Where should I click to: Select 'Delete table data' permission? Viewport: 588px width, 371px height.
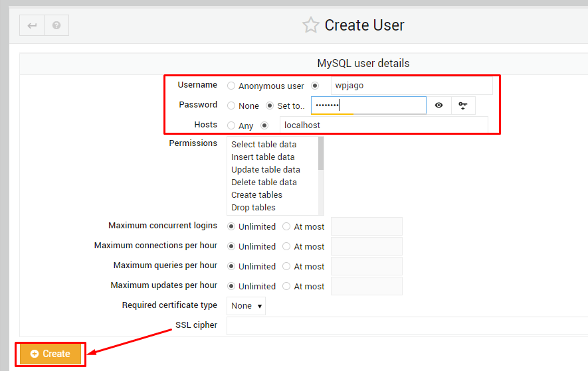[x=264, y=182]
